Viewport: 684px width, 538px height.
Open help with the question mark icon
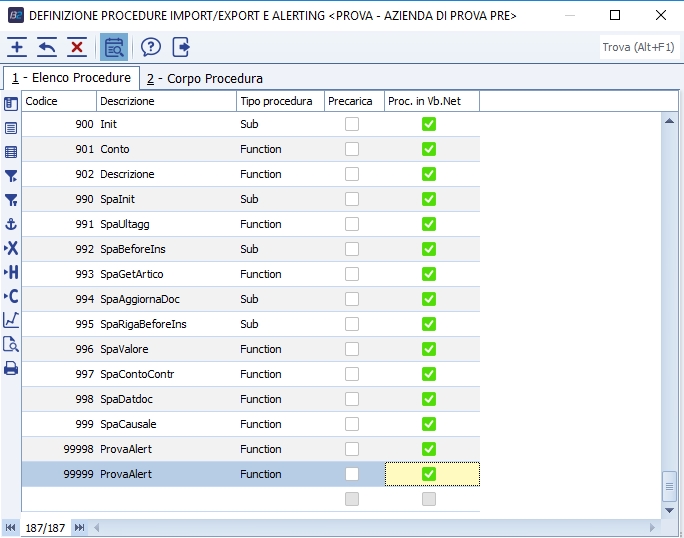[x=151, y=47]
